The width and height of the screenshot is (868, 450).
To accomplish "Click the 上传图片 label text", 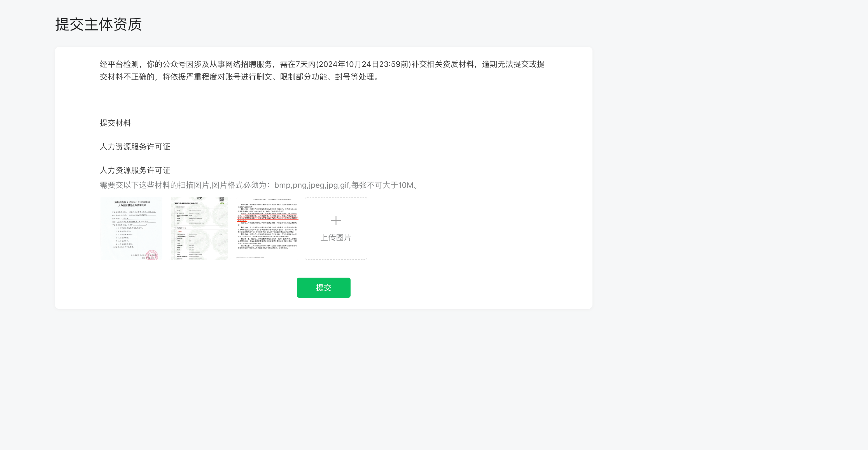I will pos(336,238).
